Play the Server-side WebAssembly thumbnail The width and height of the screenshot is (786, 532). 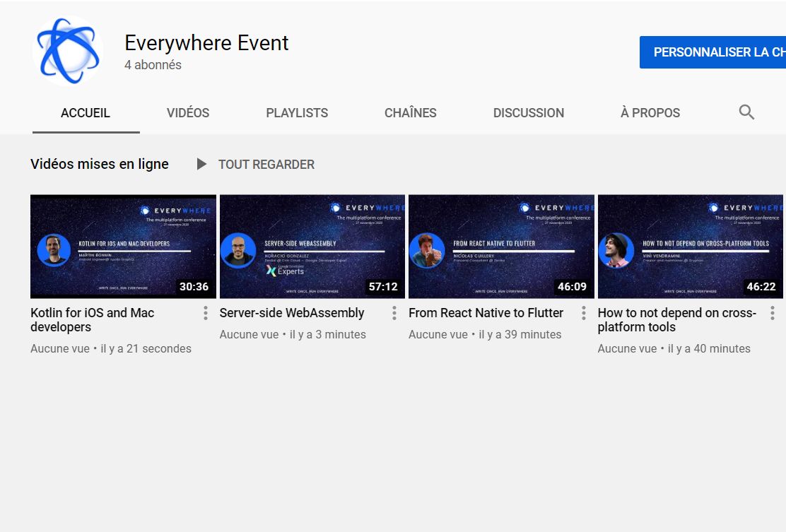pyautogui.click(x=312, y=247)
